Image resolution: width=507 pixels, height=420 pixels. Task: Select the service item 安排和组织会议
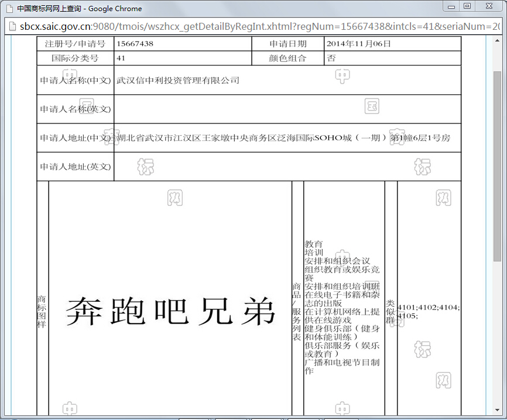(337, 261)
